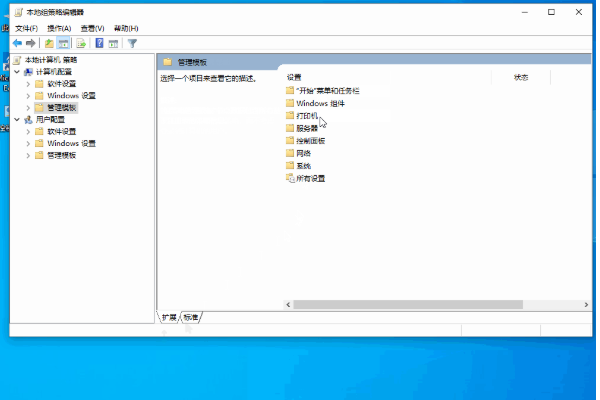Collapse the 用户配置 node
Screen dimensions: 600x400
17,120
